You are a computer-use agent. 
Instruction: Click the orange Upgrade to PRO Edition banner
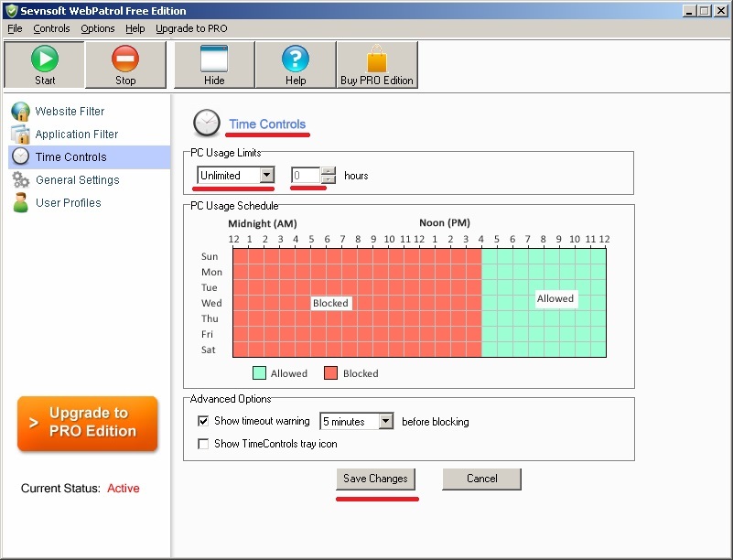coord(88,423)
